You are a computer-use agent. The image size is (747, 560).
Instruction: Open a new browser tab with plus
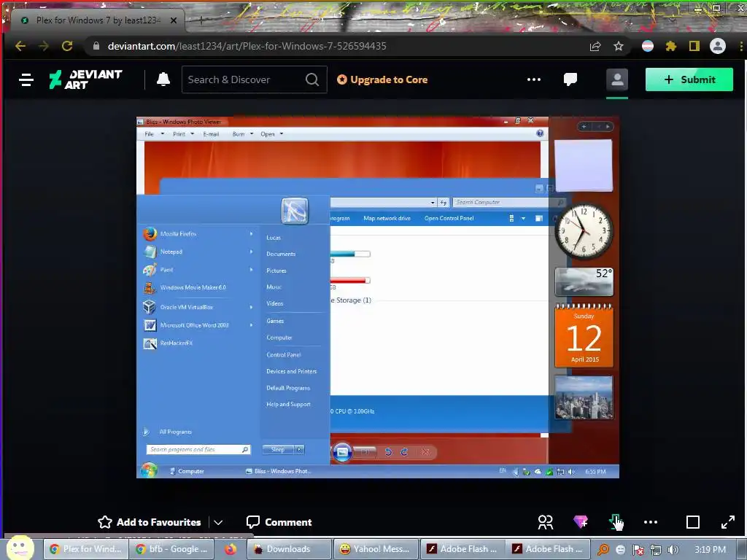click(201, 20)
